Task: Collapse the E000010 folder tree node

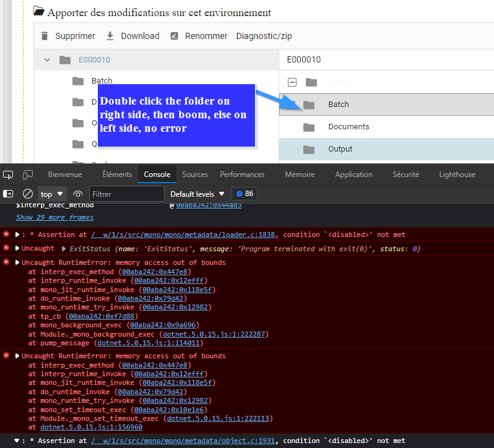Action: tap(47, 60)
